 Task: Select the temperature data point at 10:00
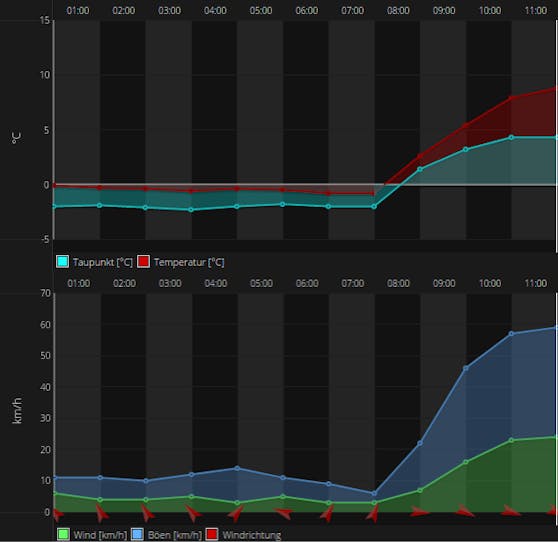tap(511, 98)
